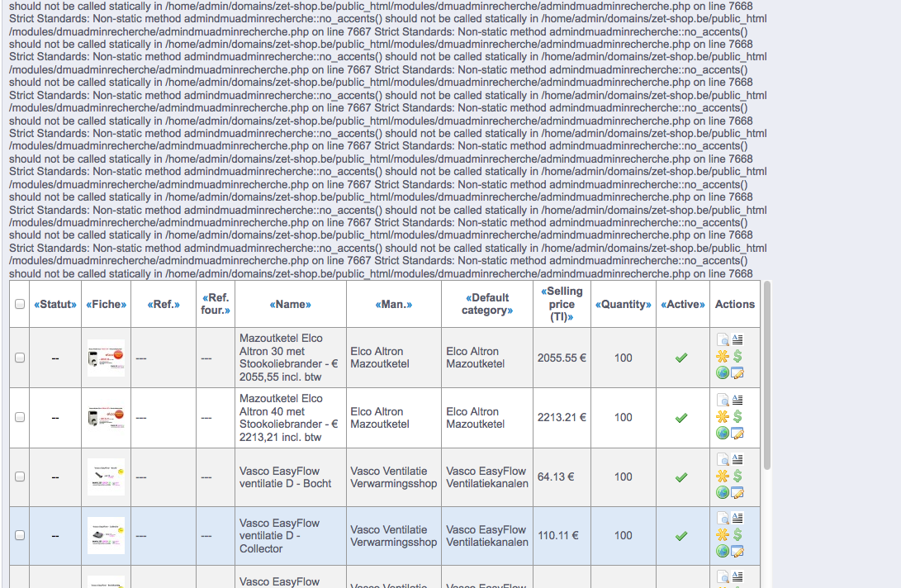Click green dollar icon for EasyFlow Bocht row
The image size is (901, 588).
click(x=737, y=476)
